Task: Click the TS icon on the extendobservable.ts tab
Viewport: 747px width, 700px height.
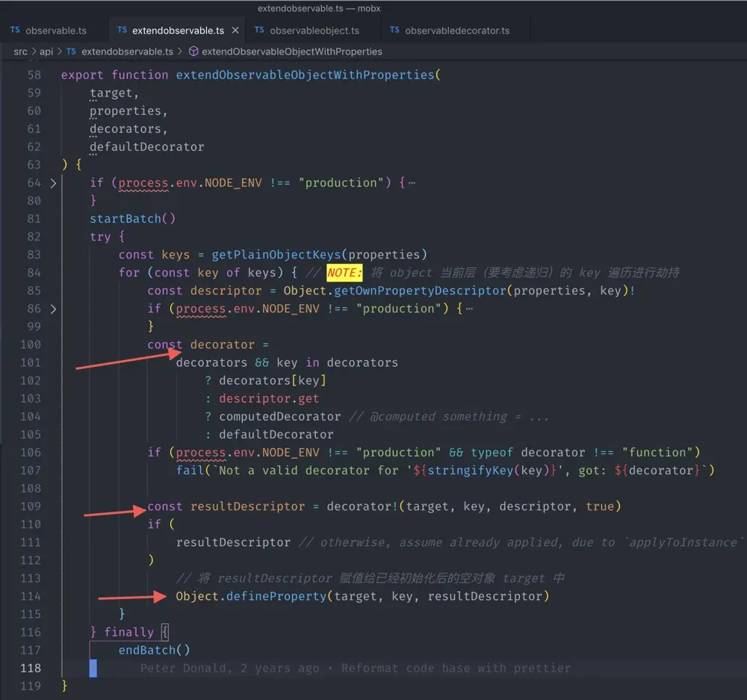Action: pos(121,31)
